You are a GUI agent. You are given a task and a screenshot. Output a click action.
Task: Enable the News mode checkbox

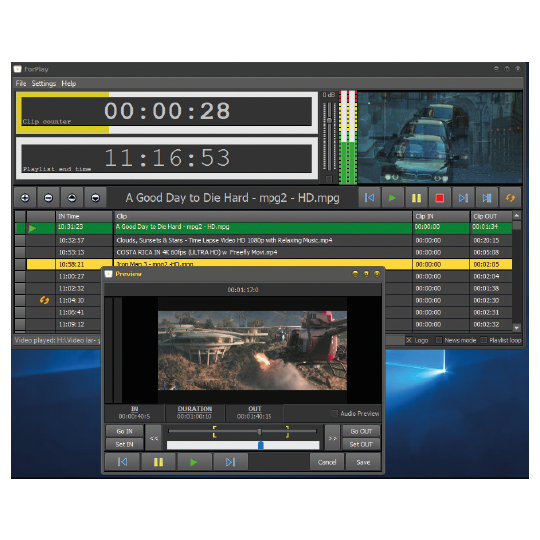click(x=439, y=340)
